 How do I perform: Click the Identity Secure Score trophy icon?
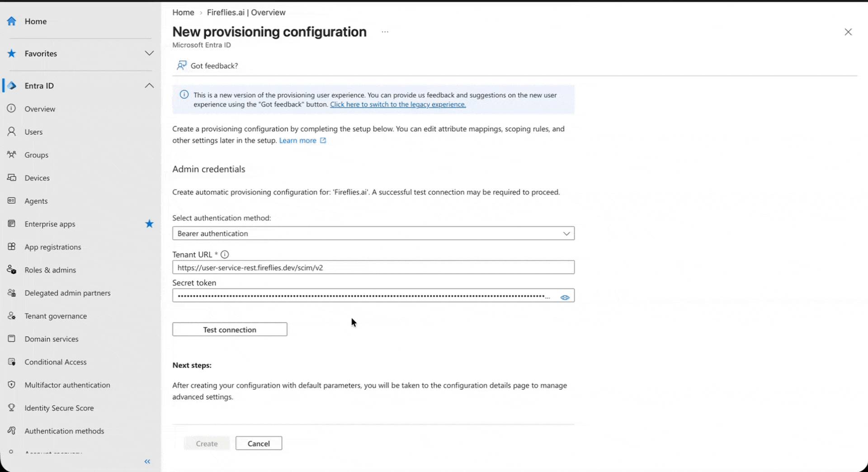point(12,408)
